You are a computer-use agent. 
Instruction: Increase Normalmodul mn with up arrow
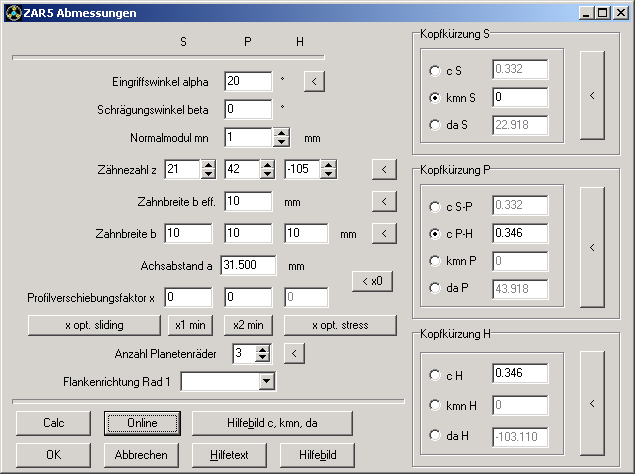pos(282,132)
